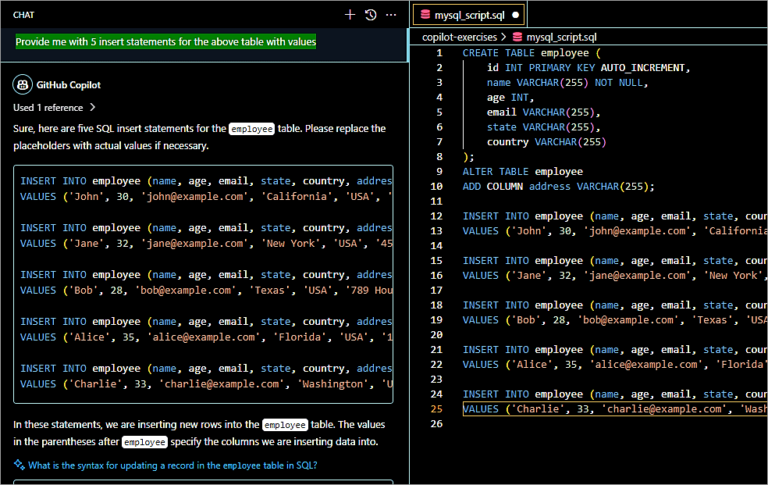The height and width of the screenshot is (485, 768).
Task: Start a new chat with plus icon
Action: [x=349, y=15]
